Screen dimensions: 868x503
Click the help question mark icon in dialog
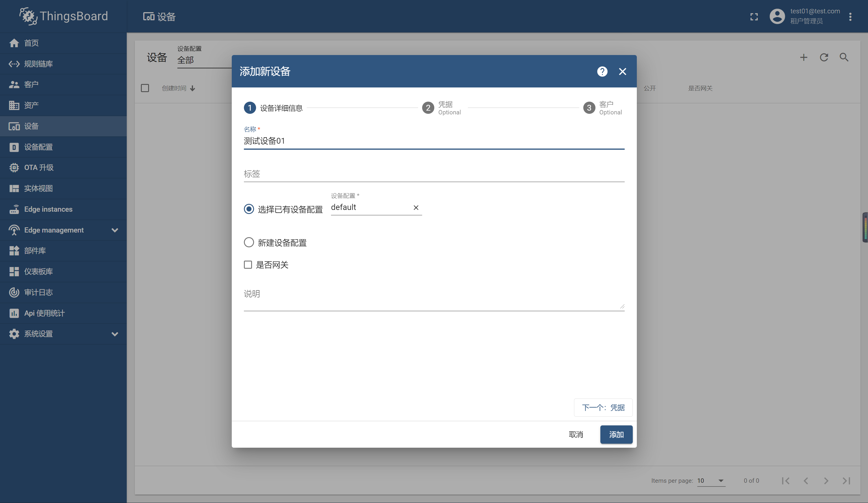click(x=602, y=71)
